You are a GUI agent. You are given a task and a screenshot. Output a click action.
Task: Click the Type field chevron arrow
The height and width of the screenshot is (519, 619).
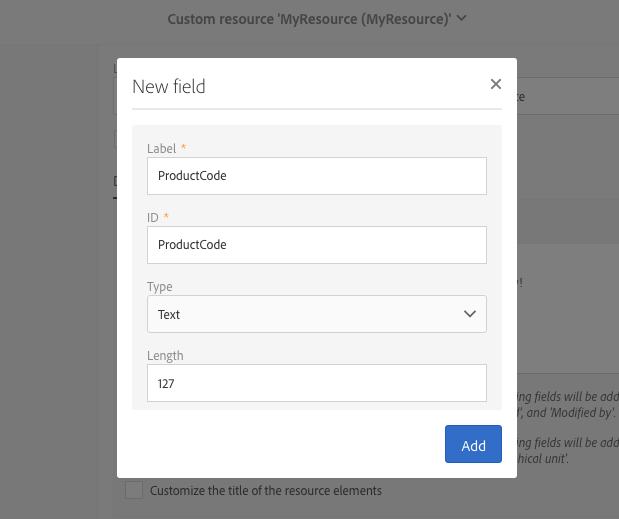471,314
